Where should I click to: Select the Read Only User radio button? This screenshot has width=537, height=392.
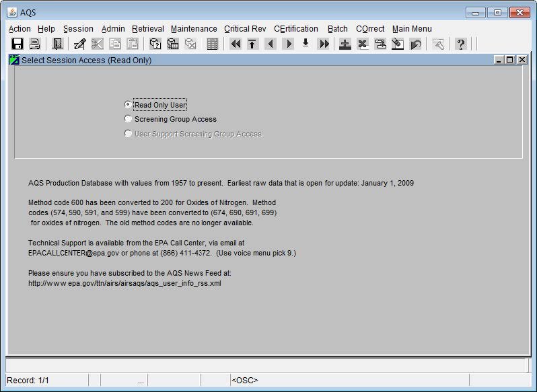click(129, 105)
